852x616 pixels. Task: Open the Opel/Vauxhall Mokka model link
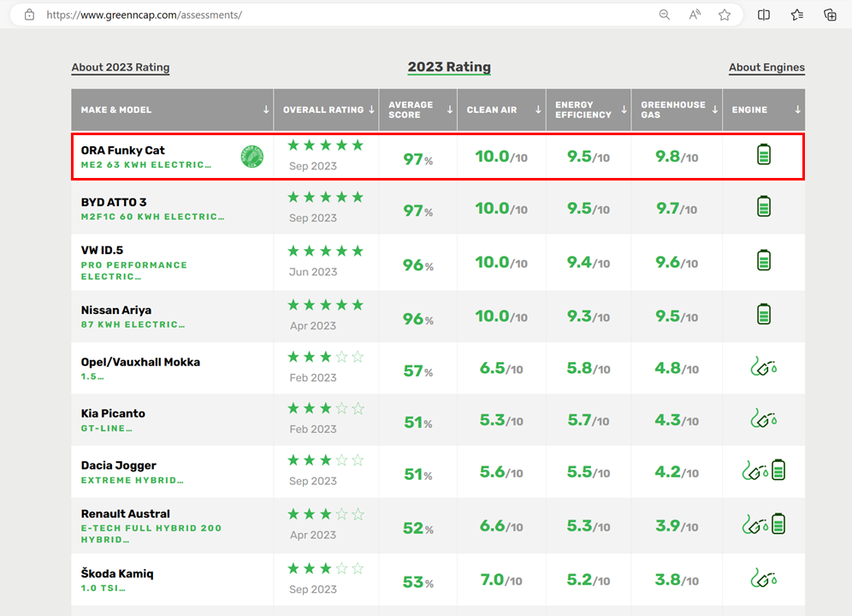140,362
